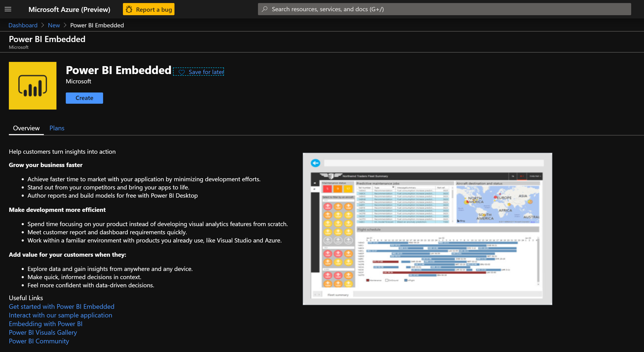Open Get started with Power BI Embedded
The width and height of the screenshot is (644, 352).
coord(62,306)
